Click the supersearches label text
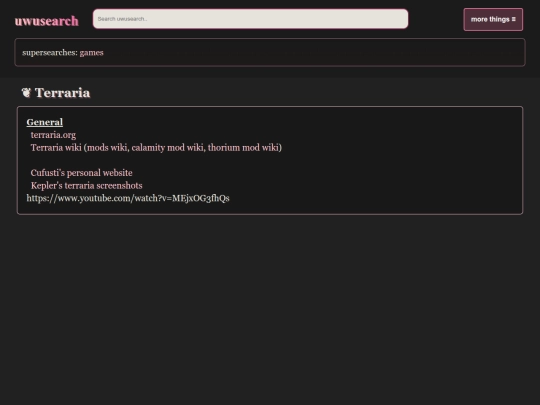540x405 pixels. point(50,53)
